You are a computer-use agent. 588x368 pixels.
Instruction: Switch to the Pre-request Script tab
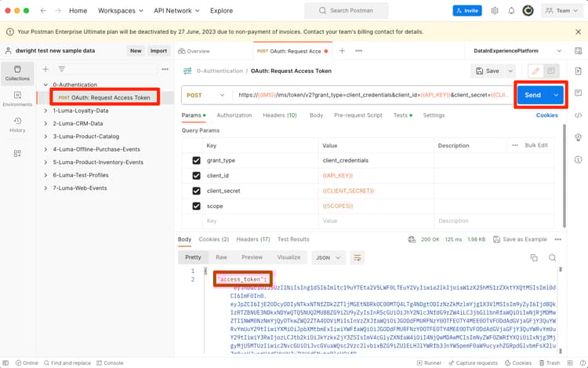358,115
